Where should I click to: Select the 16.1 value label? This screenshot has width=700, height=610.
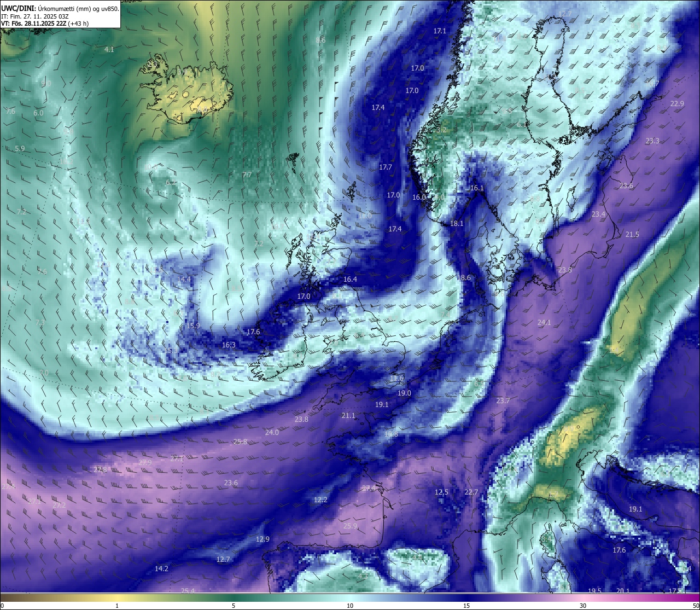[x=477, y=188]
